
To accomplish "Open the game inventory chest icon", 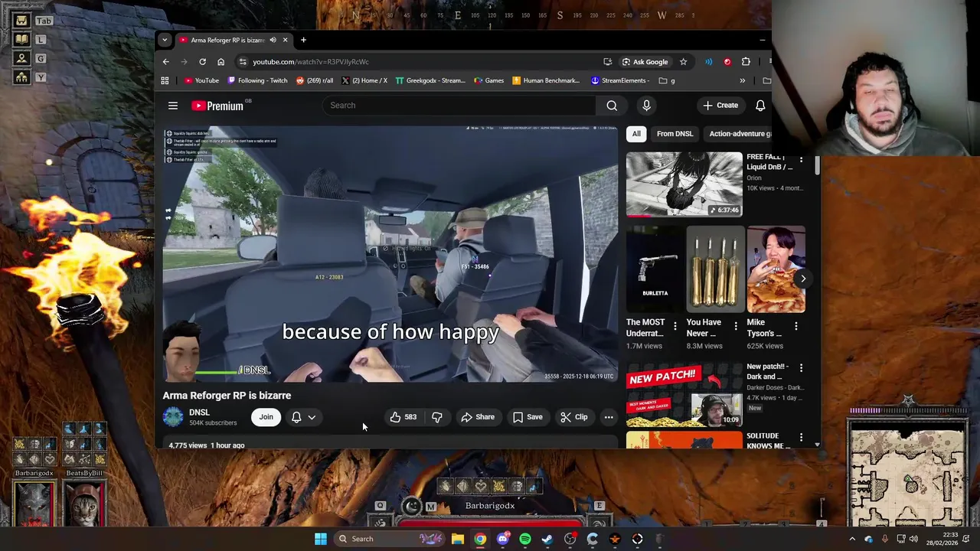I will click(21, 21).
